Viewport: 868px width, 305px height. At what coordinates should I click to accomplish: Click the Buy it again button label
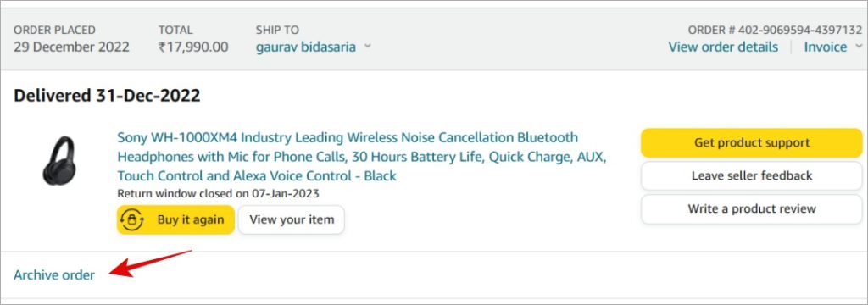[x=191, y=219]
